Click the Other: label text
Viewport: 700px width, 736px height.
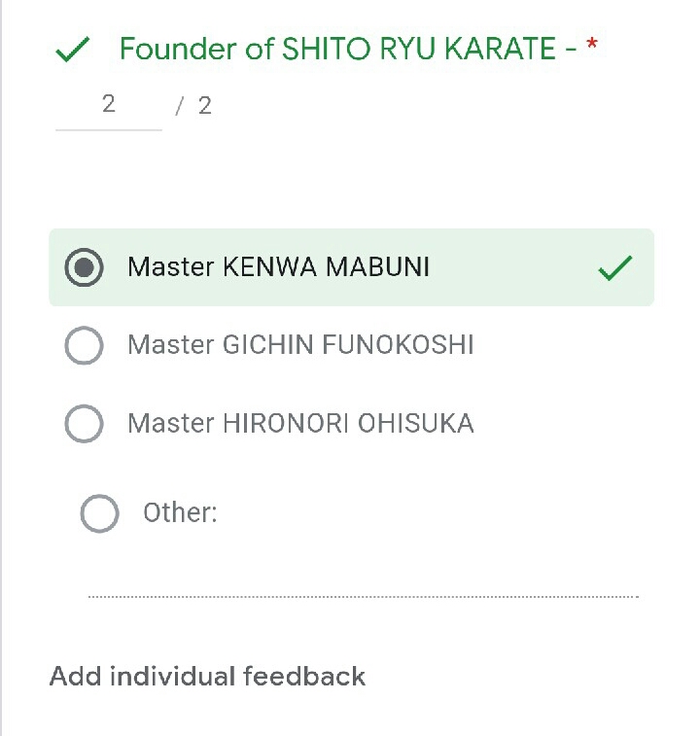click(180, 513)
